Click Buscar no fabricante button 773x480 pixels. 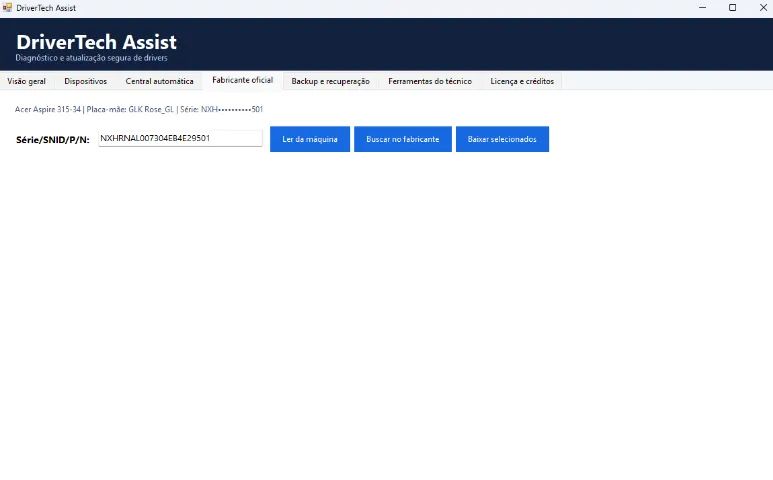point(403,139)
